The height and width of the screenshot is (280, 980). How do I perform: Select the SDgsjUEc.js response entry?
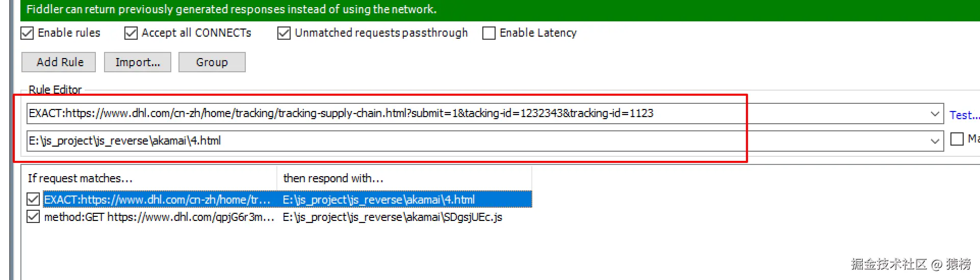392,217
